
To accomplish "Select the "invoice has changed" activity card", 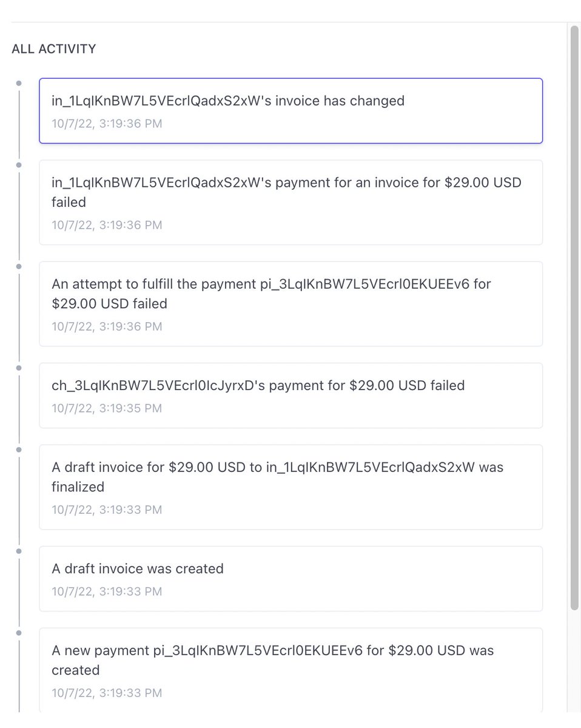I will click(x=290, y=111).
